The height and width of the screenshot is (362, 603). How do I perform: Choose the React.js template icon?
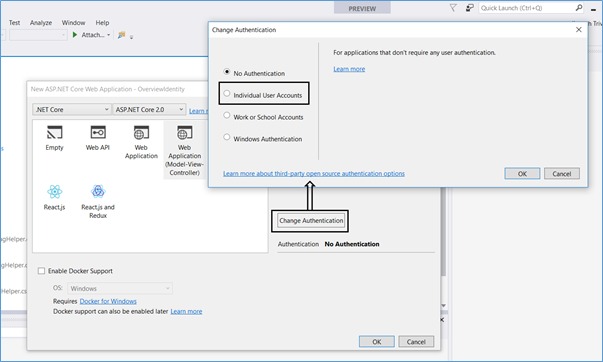click(x=55, y=191)
